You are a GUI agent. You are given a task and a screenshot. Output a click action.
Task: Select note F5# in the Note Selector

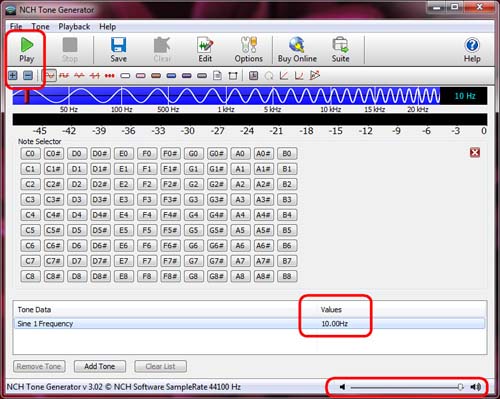(170, 230)
